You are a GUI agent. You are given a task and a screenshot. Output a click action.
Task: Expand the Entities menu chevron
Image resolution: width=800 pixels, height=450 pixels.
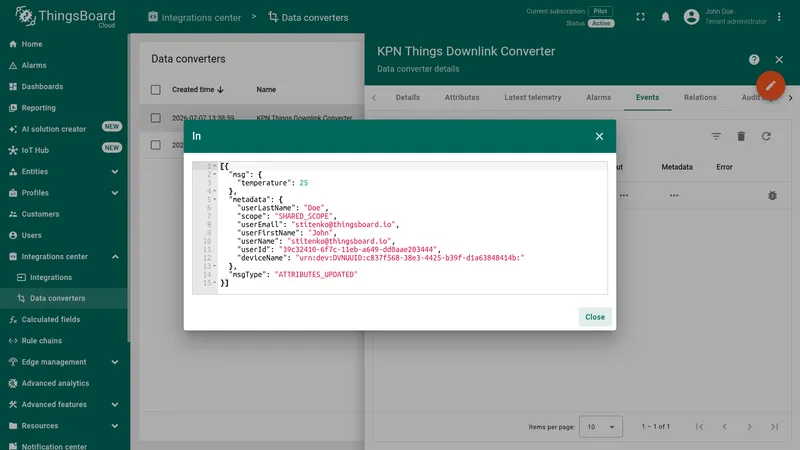click(x=115, y=172)
